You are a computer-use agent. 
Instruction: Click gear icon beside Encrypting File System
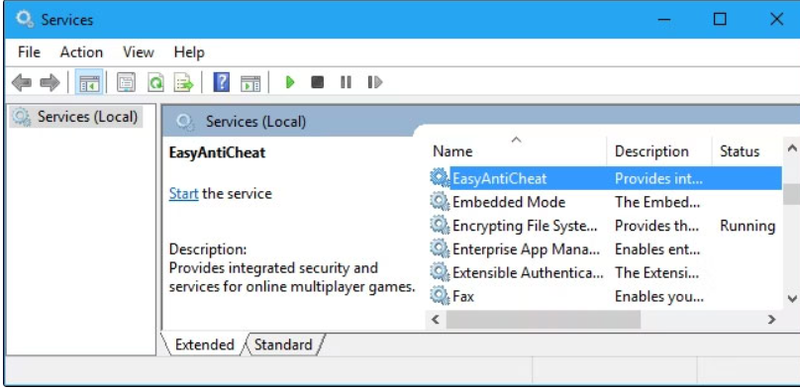(439, 225)
